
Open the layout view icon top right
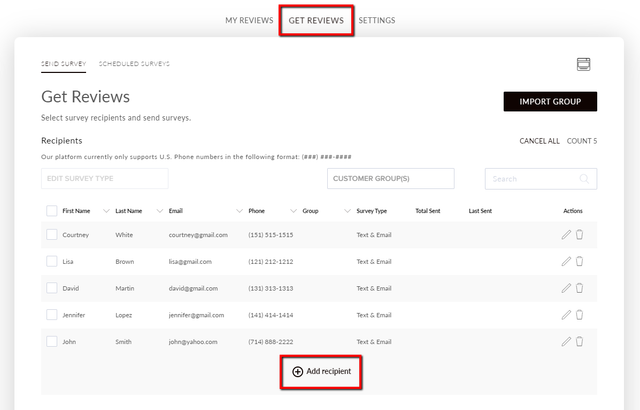[x=583, y=64]
